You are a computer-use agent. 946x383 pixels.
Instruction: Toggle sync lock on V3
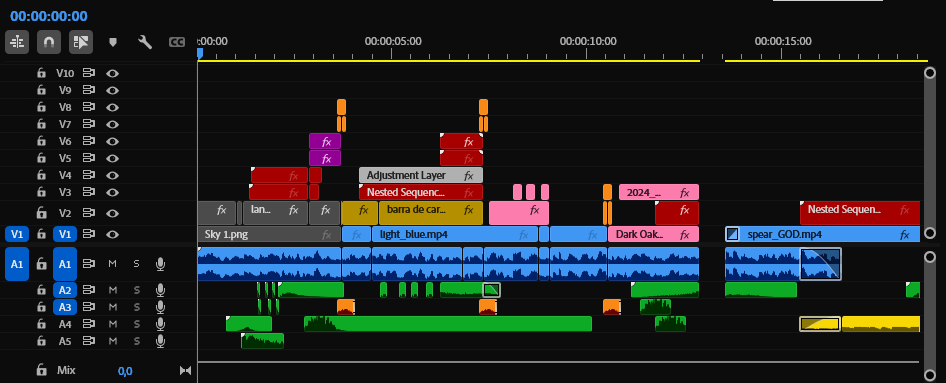(x=89, y=192)
